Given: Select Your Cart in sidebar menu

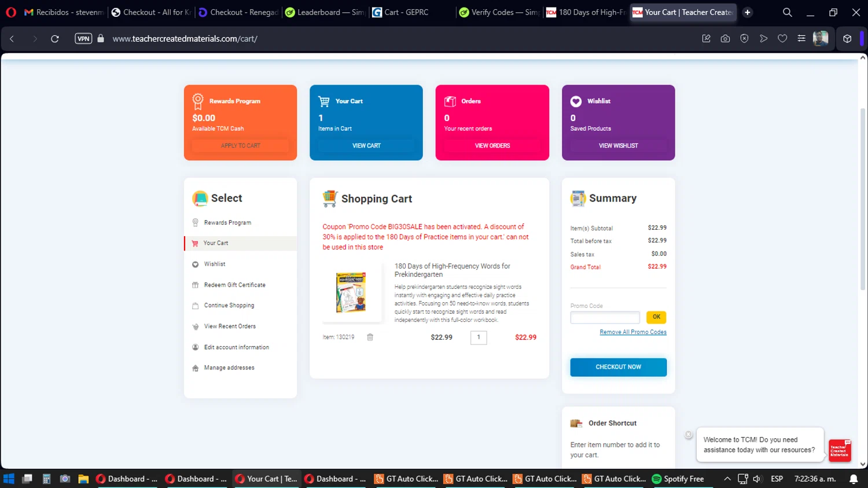Looking at the screenshot, I should (x=241, y=243).
